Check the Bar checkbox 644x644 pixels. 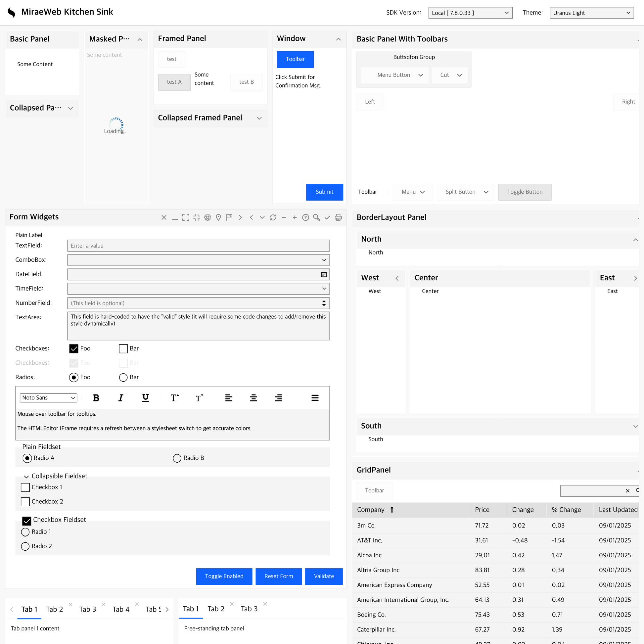click(123, 349)
